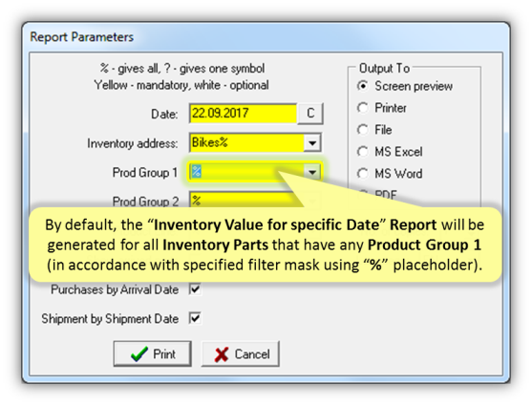Expand the Prod Group 1 dropdown

pos(312,172)
